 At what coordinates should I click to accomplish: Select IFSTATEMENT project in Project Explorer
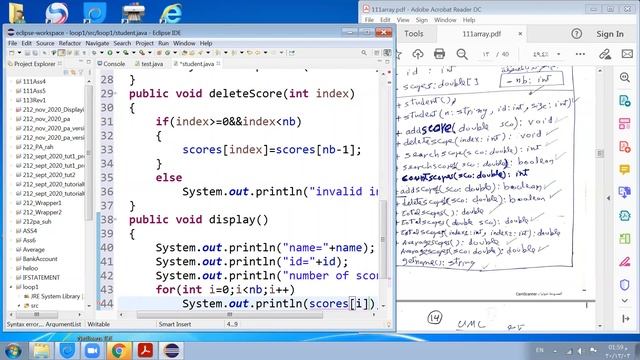click(41, 278)
